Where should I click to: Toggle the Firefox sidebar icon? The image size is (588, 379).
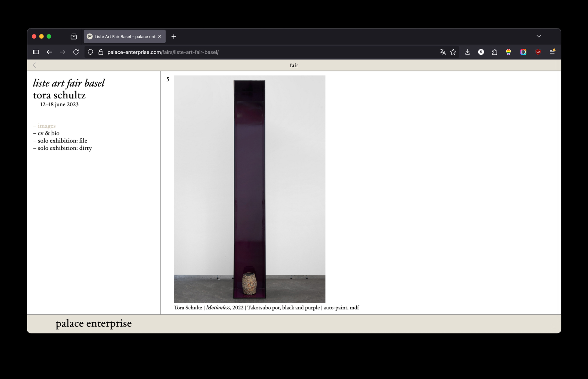point(36,52)
